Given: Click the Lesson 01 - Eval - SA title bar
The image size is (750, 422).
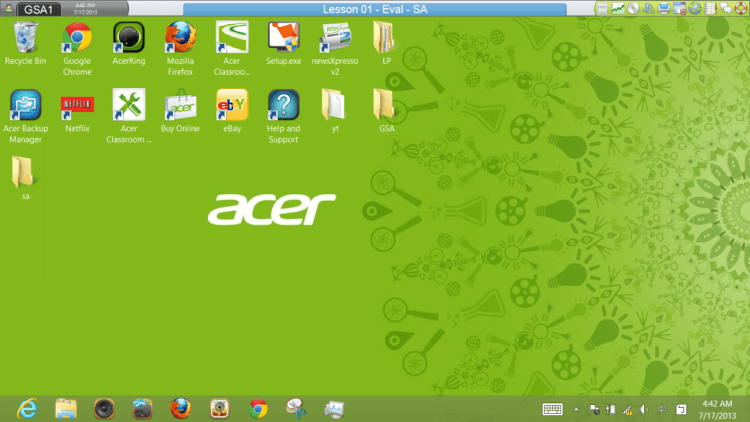Looking at the screenshot, I should [x=375, y=9].
